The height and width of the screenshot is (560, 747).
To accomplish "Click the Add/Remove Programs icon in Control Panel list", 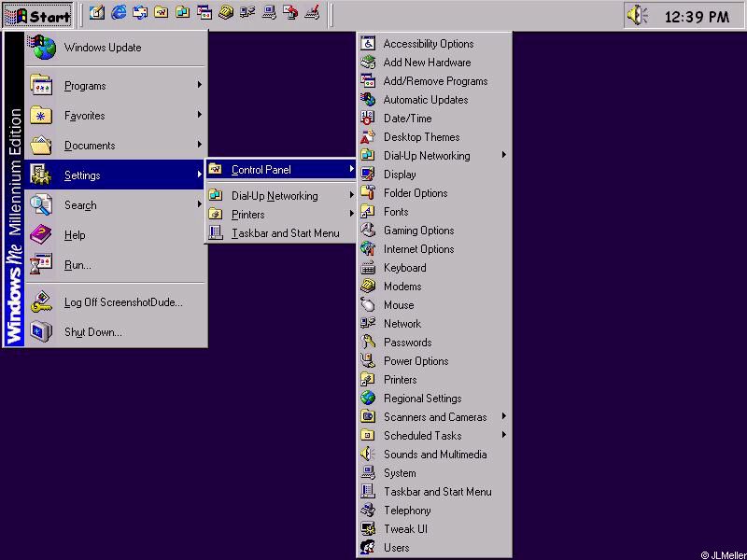I will click(x=368, y=81).
